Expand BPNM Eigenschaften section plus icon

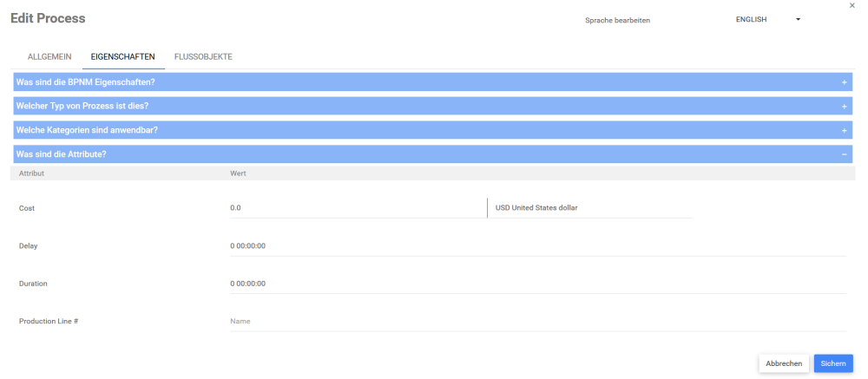click(844, 82)
